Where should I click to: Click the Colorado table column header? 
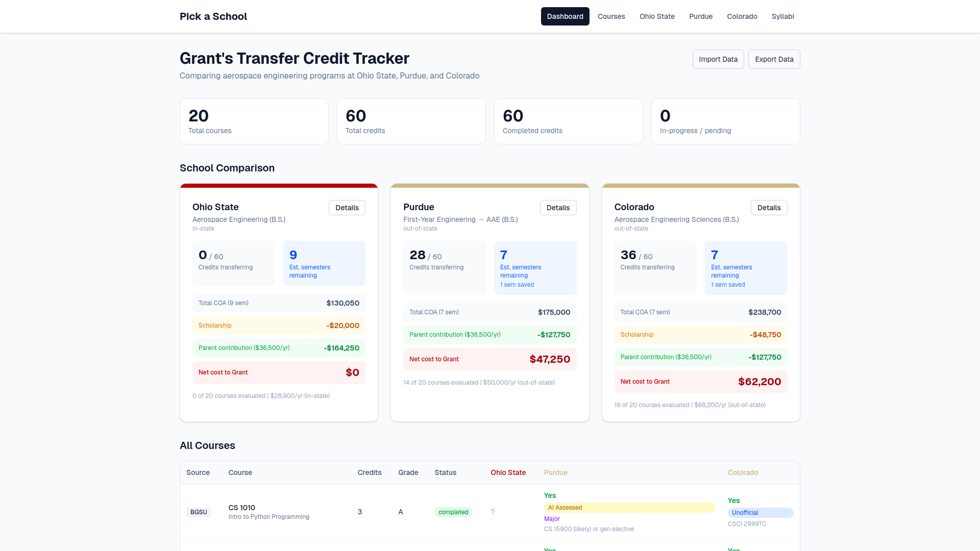[x=743, y=472]
